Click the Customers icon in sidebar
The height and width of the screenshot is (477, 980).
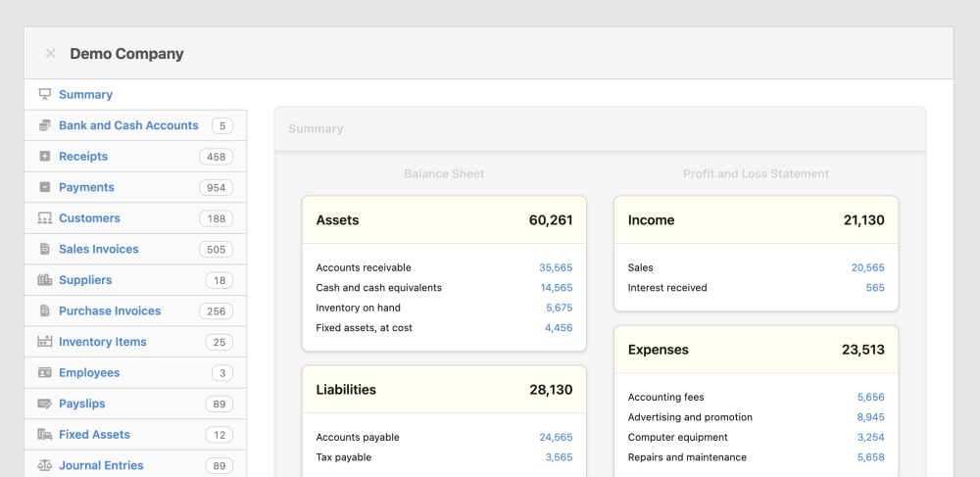44,218
